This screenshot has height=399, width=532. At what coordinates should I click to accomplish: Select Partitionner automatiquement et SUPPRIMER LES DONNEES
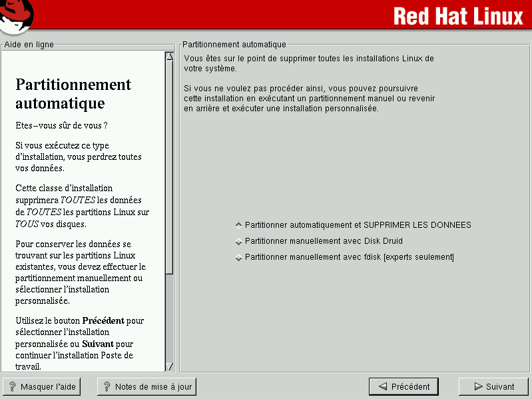click(x=239, y=225)
